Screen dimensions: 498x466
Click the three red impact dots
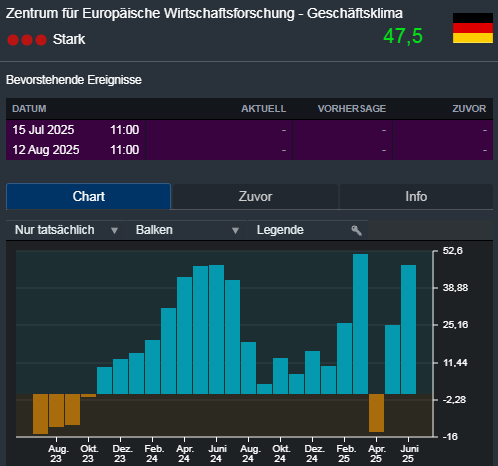(27, 40)
